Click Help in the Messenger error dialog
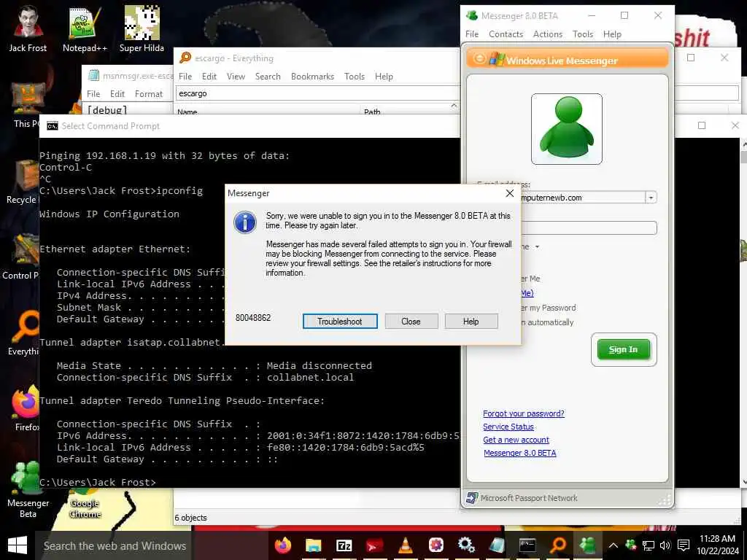Image resolution: width=747 pixels, height=560 pixels. tap(471, 322)
